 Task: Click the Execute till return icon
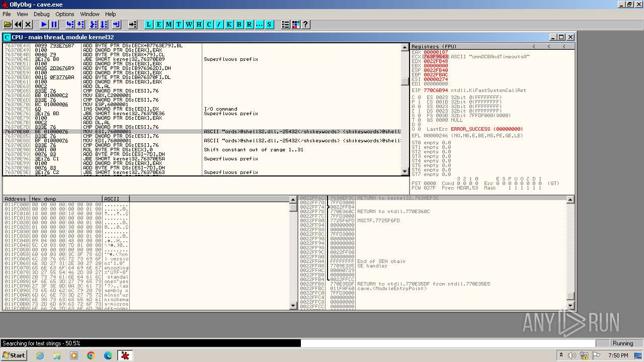pos(117,24)
